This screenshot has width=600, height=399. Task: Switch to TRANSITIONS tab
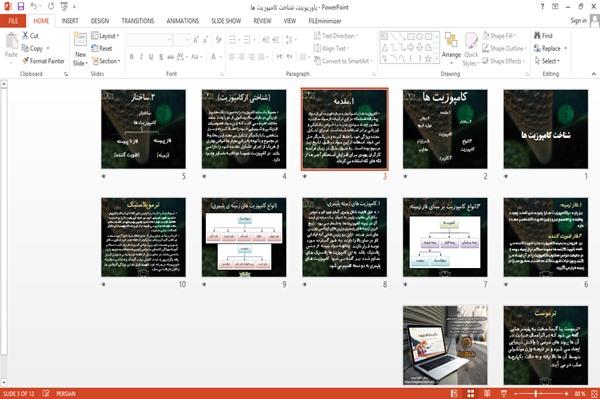138,21
